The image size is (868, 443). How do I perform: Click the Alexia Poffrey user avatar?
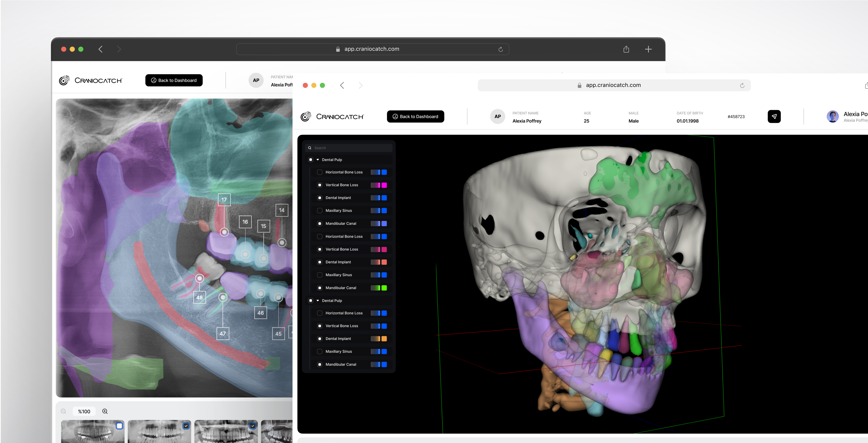point(832,117)
